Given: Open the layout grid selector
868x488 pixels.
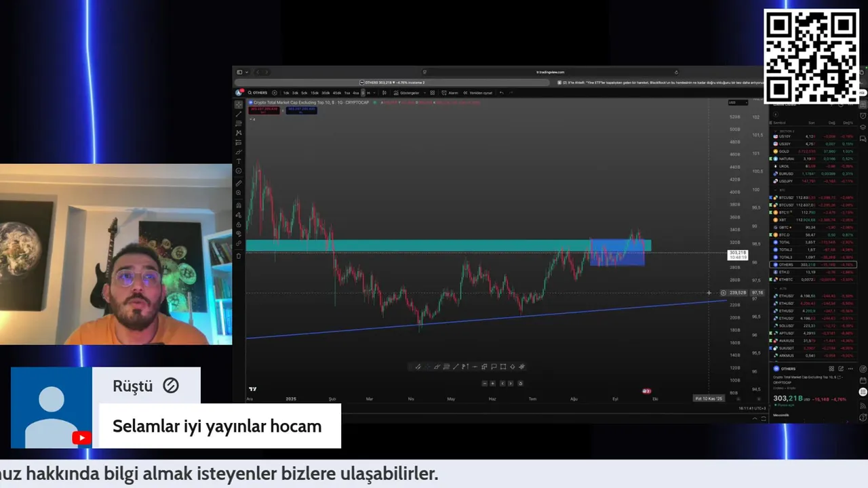Looking at the screenshot, I should (432, 93).
